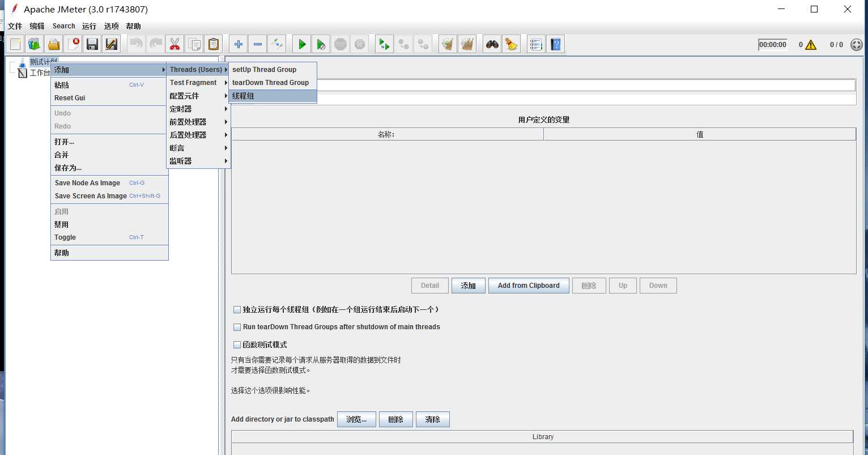
Task: Click the Toggle enable/disable toolbar icon
Action: pos(277,44)
